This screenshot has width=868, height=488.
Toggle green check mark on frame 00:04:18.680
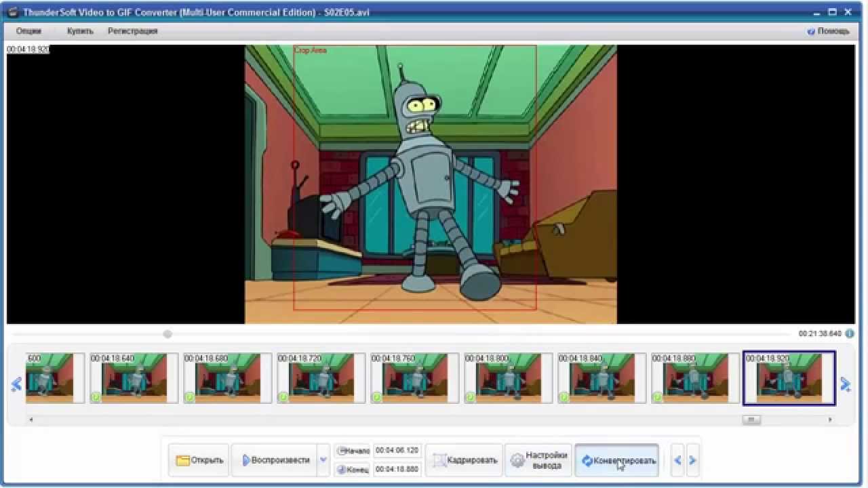click(189, 397)
